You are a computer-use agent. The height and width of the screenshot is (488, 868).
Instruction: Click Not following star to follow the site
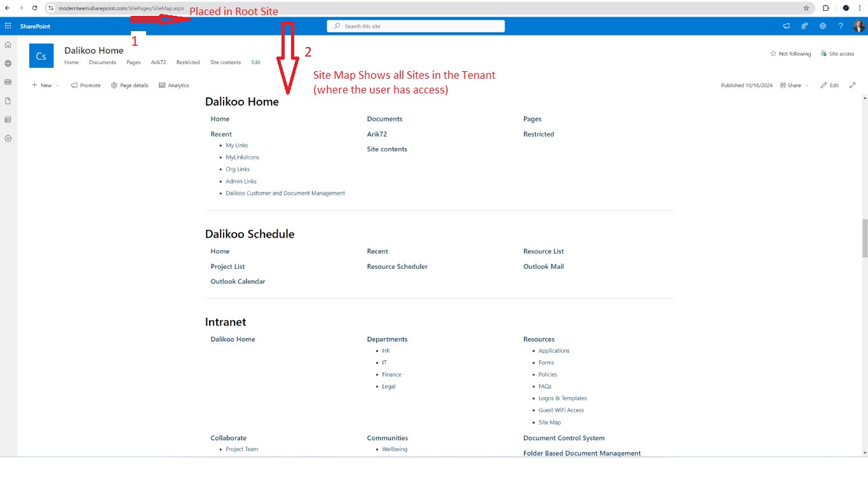tap(790, 54)
